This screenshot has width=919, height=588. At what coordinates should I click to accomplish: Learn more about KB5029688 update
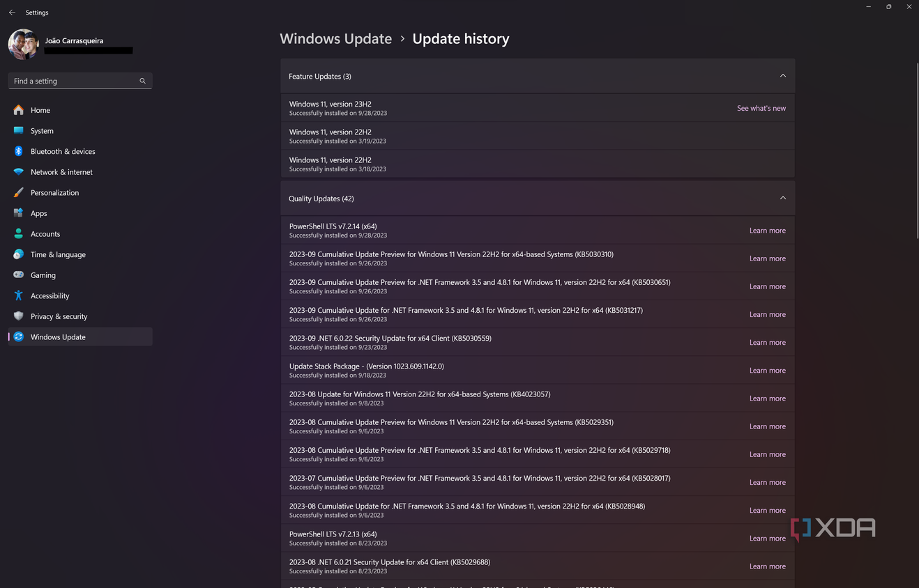[767, 566]
